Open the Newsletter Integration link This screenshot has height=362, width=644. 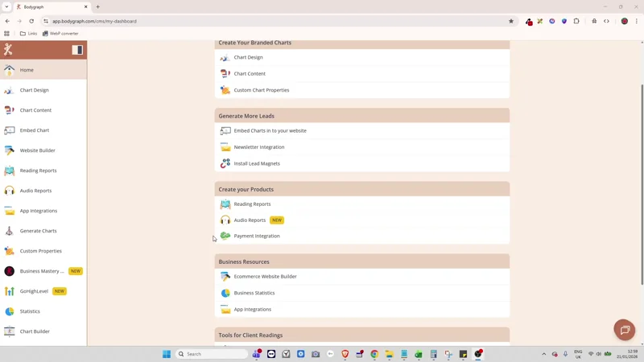coord(258,147)
